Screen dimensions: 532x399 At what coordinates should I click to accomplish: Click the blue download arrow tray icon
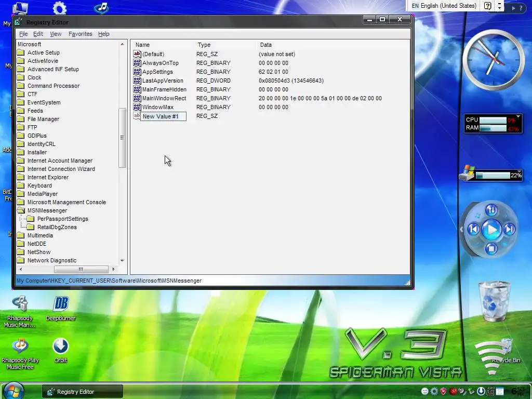click(481, 391)
